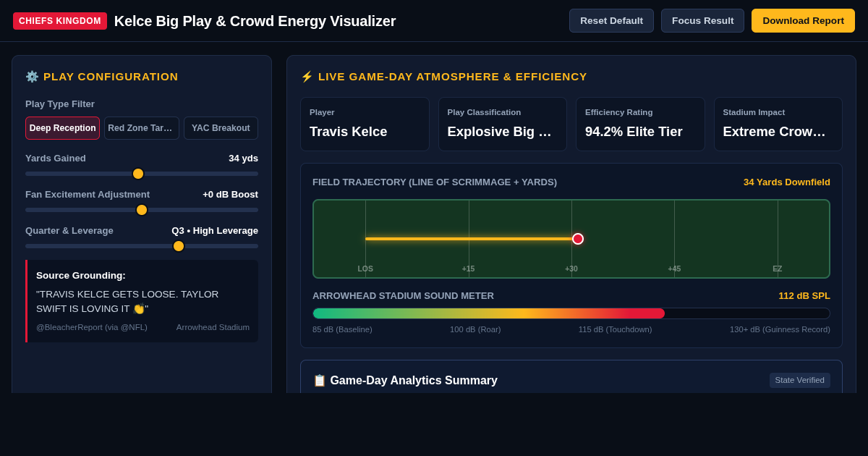The image size is (868, 456).
Task: Click the gear icon beside Play Configuration
Action: pos(32,77)
